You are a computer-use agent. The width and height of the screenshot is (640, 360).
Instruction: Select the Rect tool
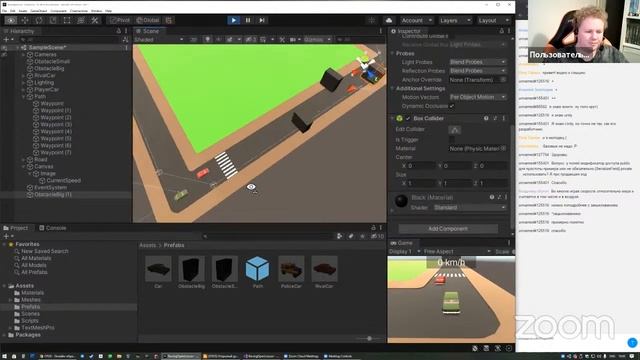pyautogui.click(x=67, y=20)
